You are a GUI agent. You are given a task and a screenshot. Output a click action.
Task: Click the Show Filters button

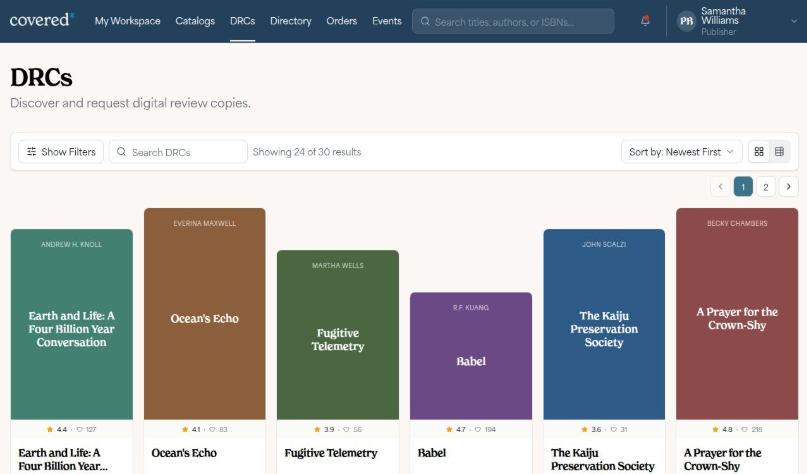pyautogui.click(x=61, y=152)
